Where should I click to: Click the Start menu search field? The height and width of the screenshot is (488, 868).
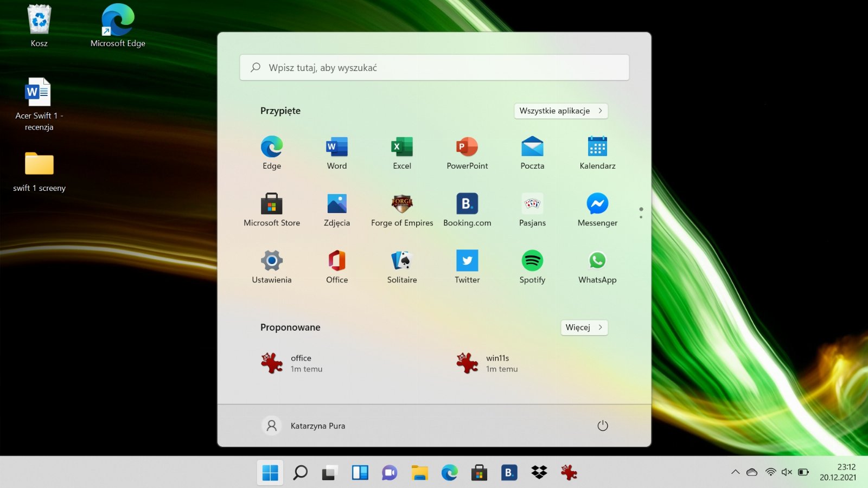tap(435, 68)
